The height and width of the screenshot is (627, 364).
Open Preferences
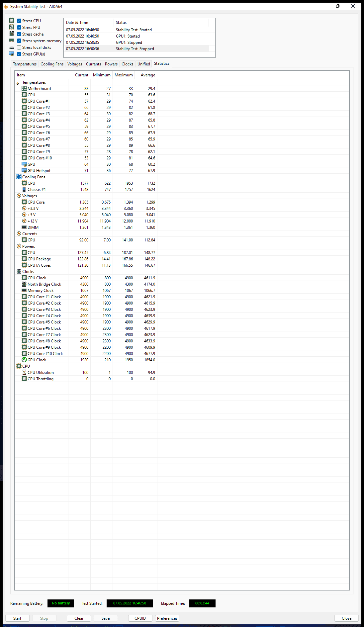click(x=167, y=618)
